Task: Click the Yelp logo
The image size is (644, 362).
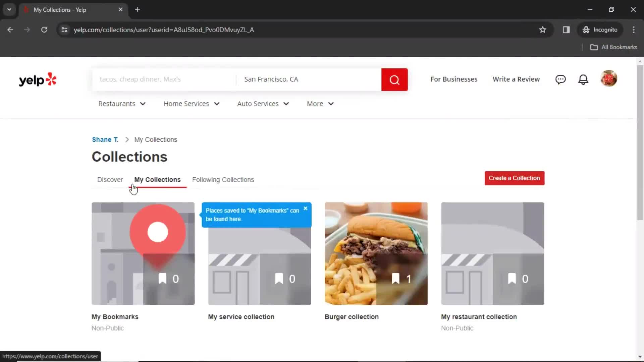Action: [37, 79]
